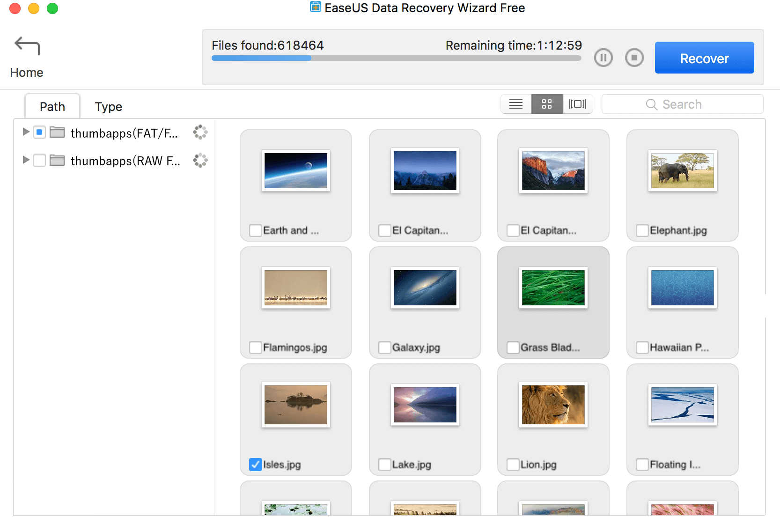The width and height of the screenshot is (780, 532).
Task: Switch to grid thumbnail view
Action: (x=547, y=104)
